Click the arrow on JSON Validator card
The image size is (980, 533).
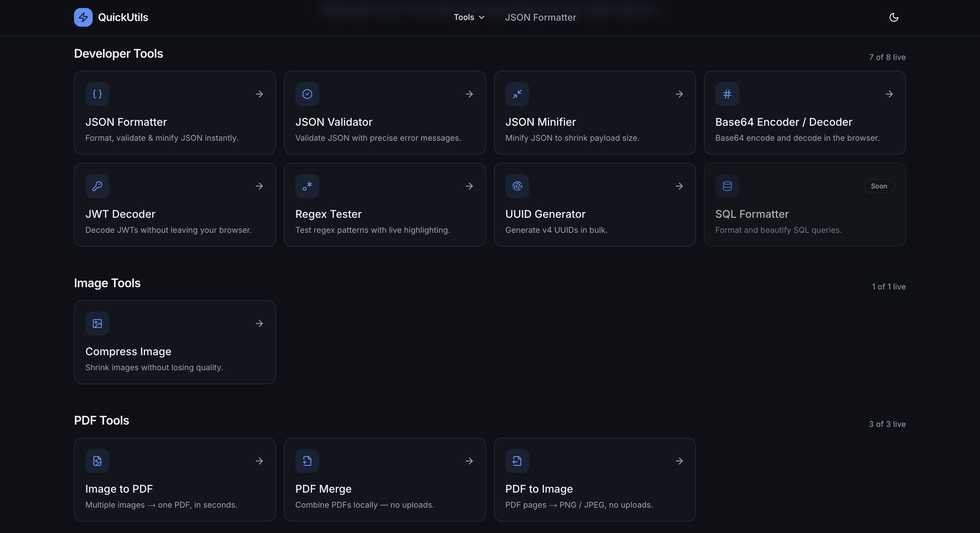(469, 94)
